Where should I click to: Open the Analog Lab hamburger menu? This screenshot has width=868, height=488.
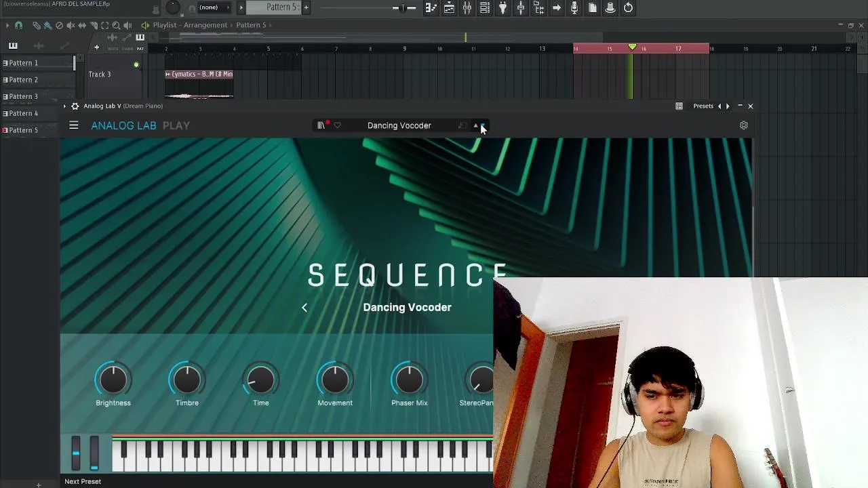74,125
